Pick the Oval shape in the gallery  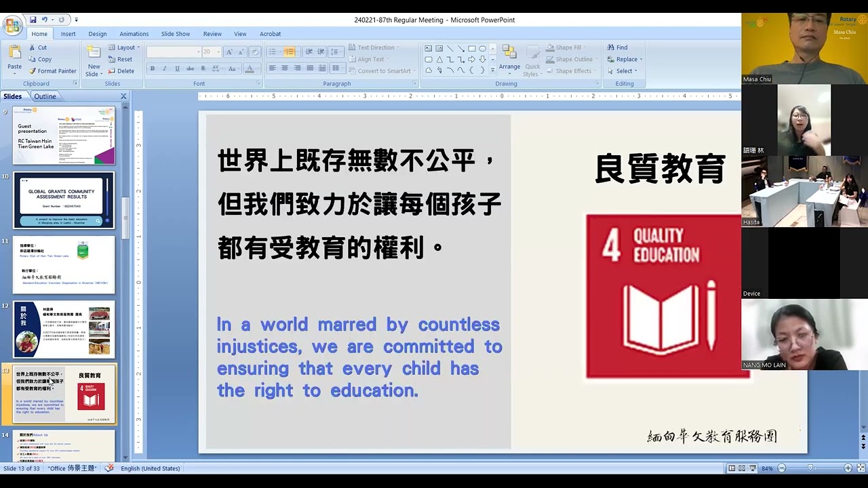tap(482, 48)
